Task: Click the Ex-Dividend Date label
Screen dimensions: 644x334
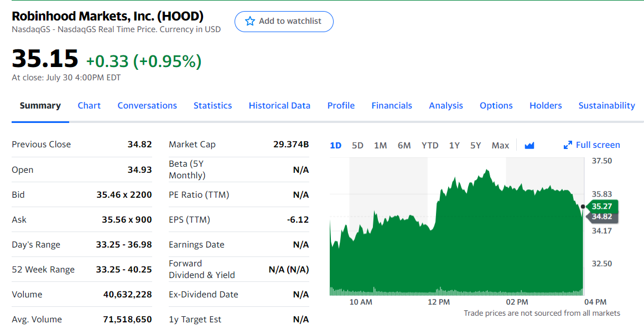Action: click(x=203, y=295)
